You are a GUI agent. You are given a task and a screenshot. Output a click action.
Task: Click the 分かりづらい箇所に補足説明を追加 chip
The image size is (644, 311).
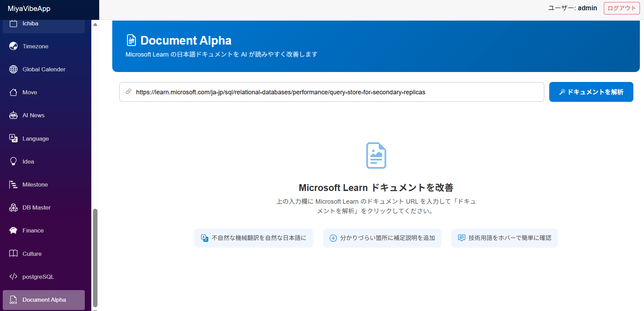(382, 238)
